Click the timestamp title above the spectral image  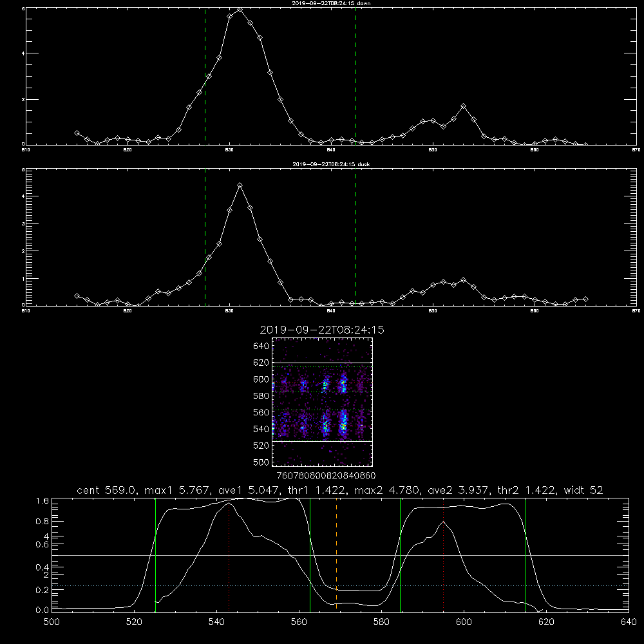(x=322, y=330)
